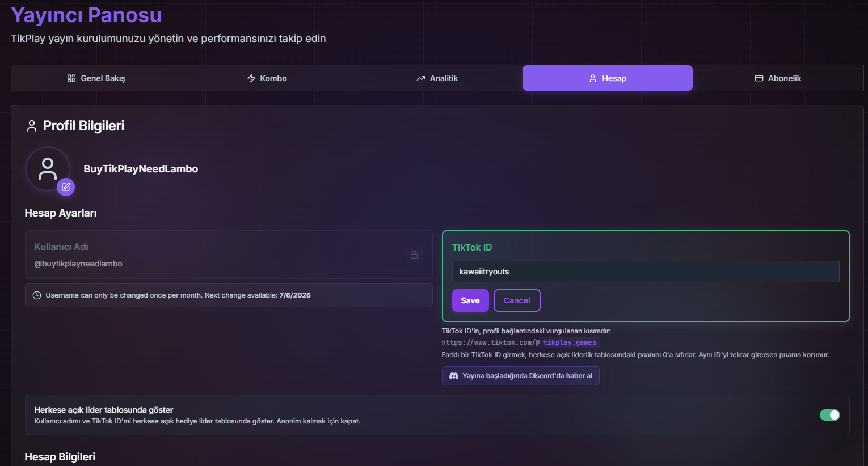868x466 pixels.
Task: Save the TikTok ID
Action: click(x=470, y=300)
